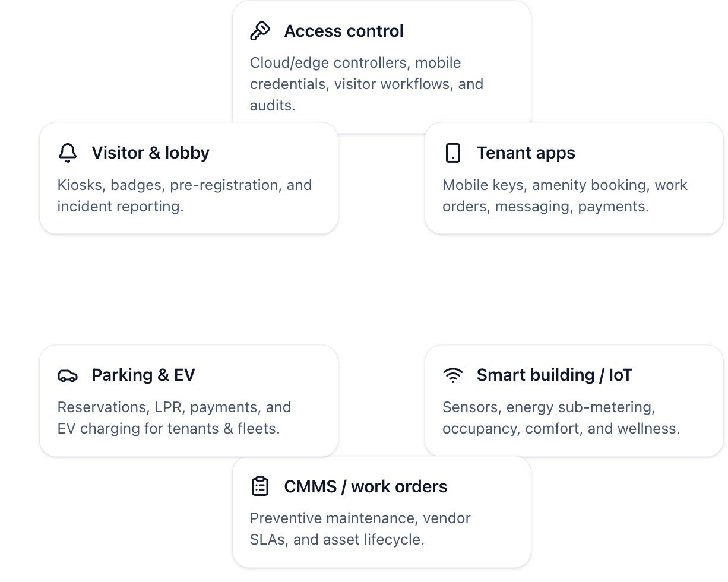Choose the Parking & EV title
This screenshot has width=728, height=582.
[x=143, y=375]
